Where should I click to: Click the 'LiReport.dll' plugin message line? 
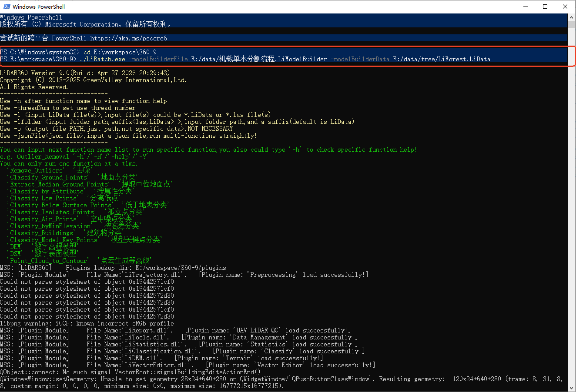[x=175, y=330]
